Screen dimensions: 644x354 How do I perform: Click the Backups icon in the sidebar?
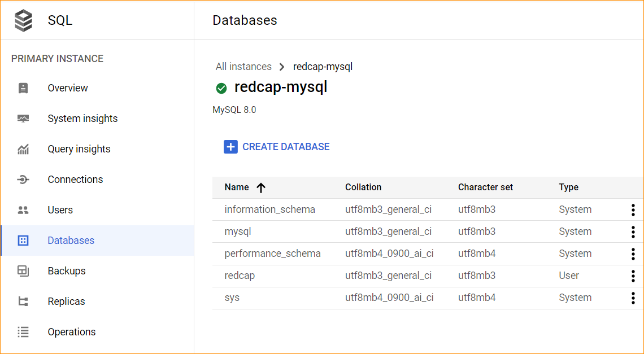[x=23, y=270]
